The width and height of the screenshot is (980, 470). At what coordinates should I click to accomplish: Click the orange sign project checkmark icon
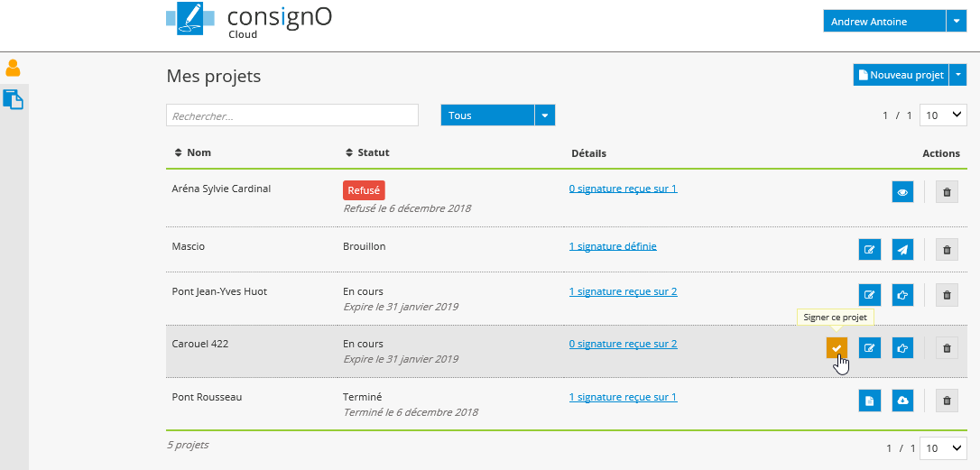pyautogui.click(x=837, y=348)
